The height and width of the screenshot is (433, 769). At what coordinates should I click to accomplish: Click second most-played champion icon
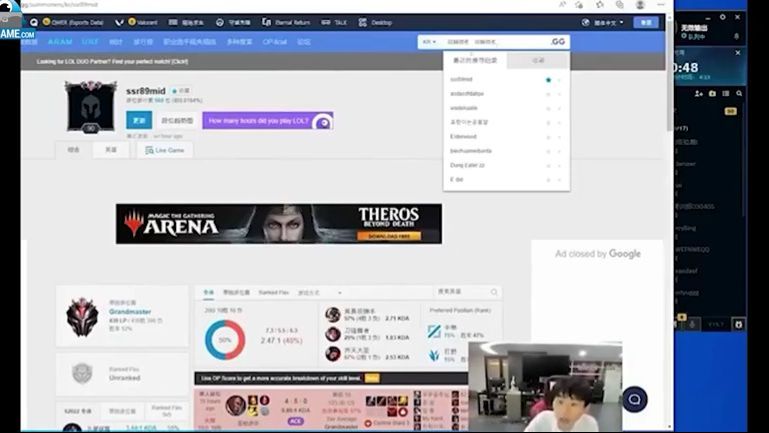(333, 334)
